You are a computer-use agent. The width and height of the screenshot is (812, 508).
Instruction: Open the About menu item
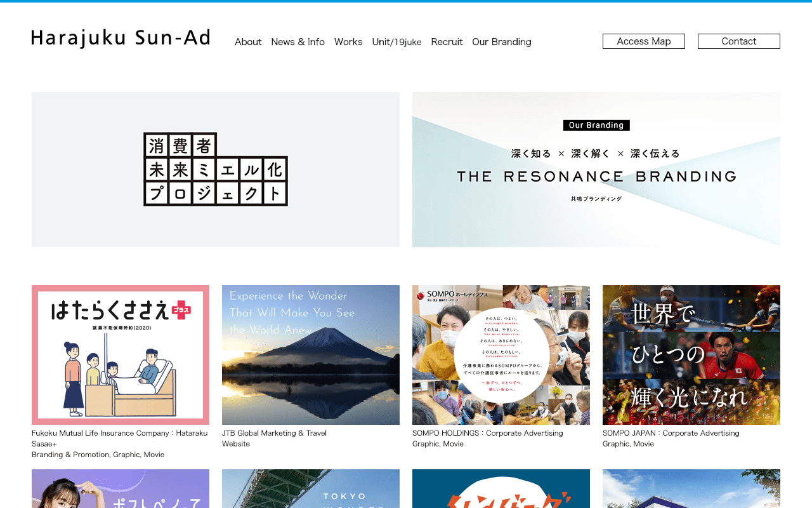point(248,42)
